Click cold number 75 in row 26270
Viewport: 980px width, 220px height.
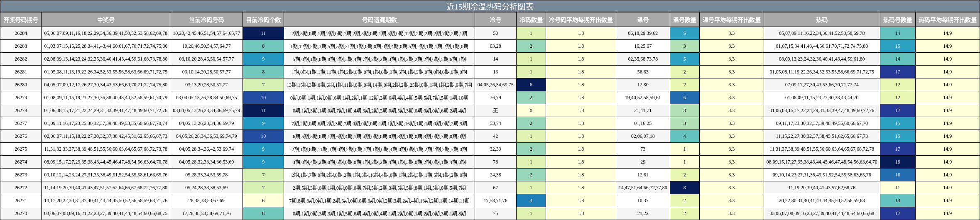495,213
